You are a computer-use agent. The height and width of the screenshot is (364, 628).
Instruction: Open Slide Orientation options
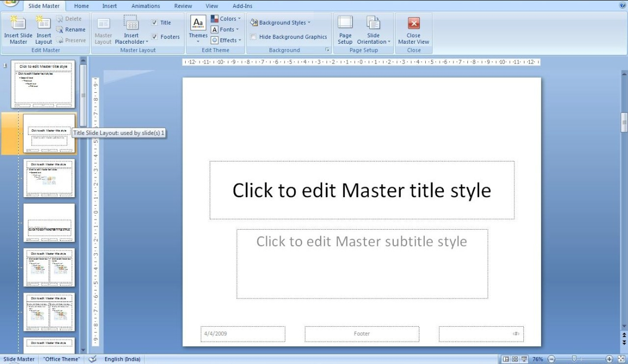click(x=372, y=29)
